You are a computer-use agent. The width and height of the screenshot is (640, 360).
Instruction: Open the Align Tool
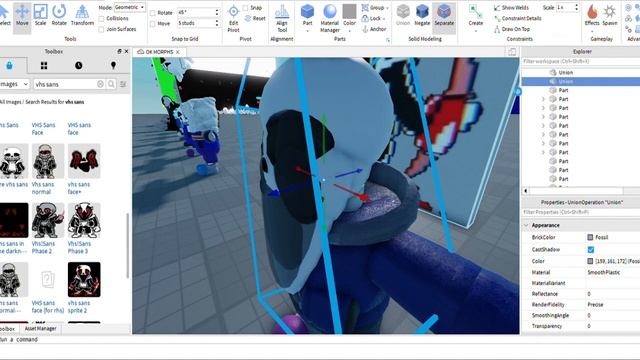click(282, 18)
